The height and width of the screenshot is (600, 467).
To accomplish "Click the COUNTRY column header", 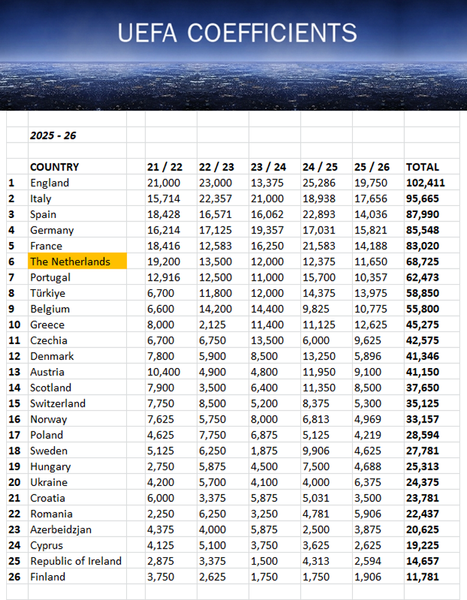I will pos(54,167).
